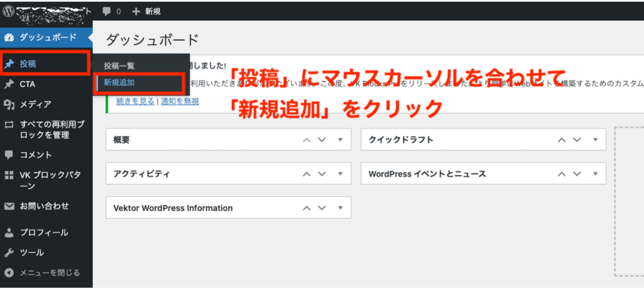Screen dimensions: 644x288
Task: Open the ダッシュボード menu item
Action: (47, 37)
